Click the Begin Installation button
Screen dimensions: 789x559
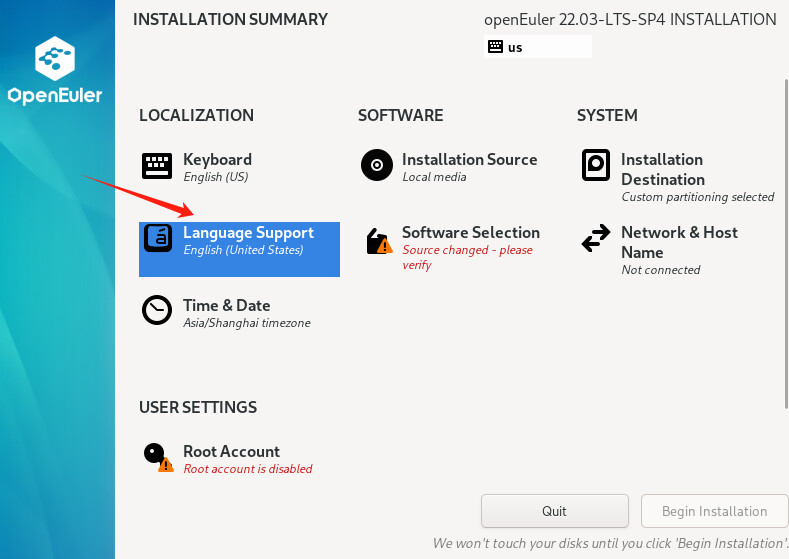(714, 511)
